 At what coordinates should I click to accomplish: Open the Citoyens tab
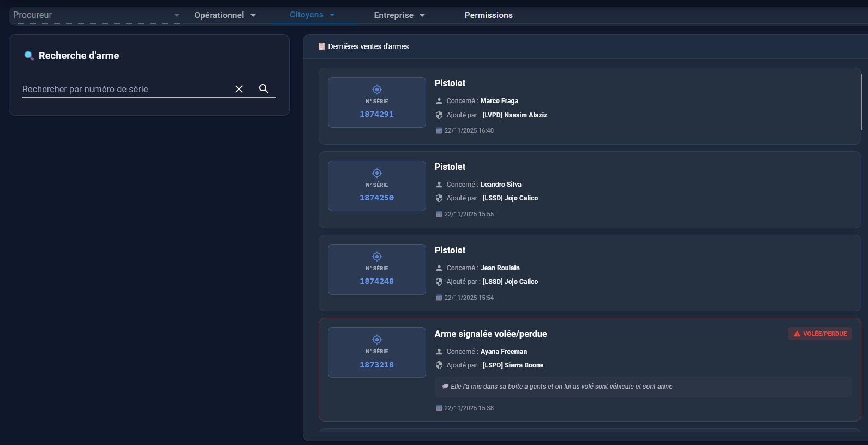pyautogui.click(x=312, y=15)
